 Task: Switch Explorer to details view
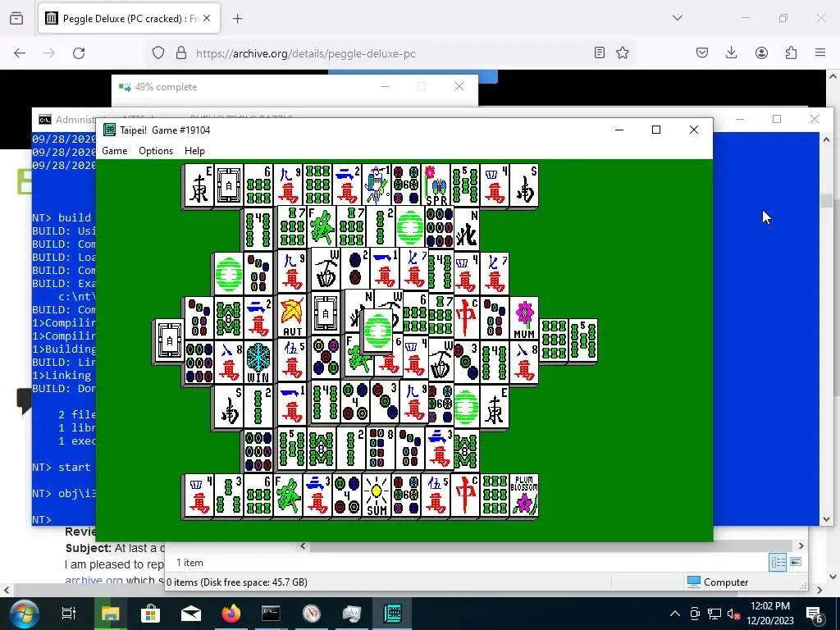click(778, 562)
